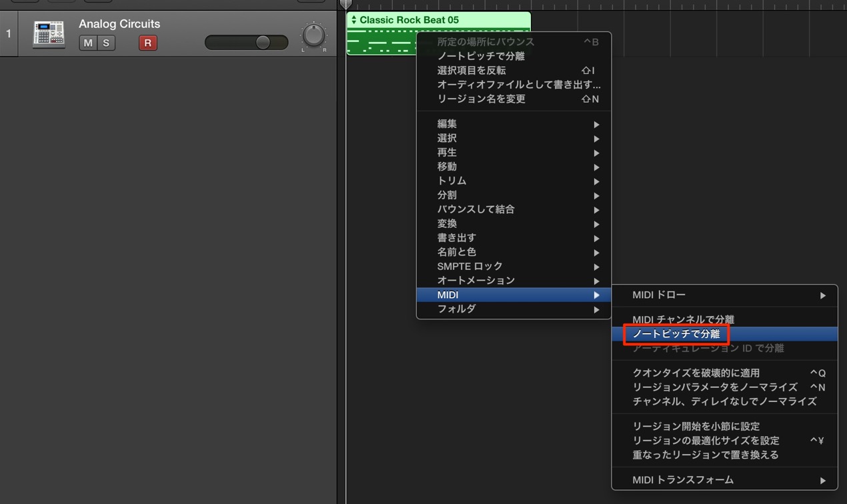Choose リージョンの最適化サイズを設定
The width and height of the screenshot is (847, 504).
point(725,441)
